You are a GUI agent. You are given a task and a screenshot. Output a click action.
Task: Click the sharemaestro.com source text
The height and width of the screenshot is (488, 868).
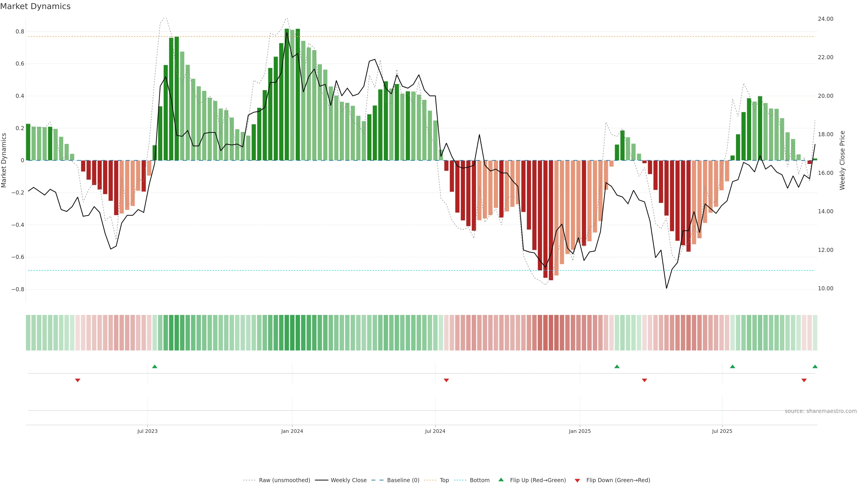[x=821, y=411]
